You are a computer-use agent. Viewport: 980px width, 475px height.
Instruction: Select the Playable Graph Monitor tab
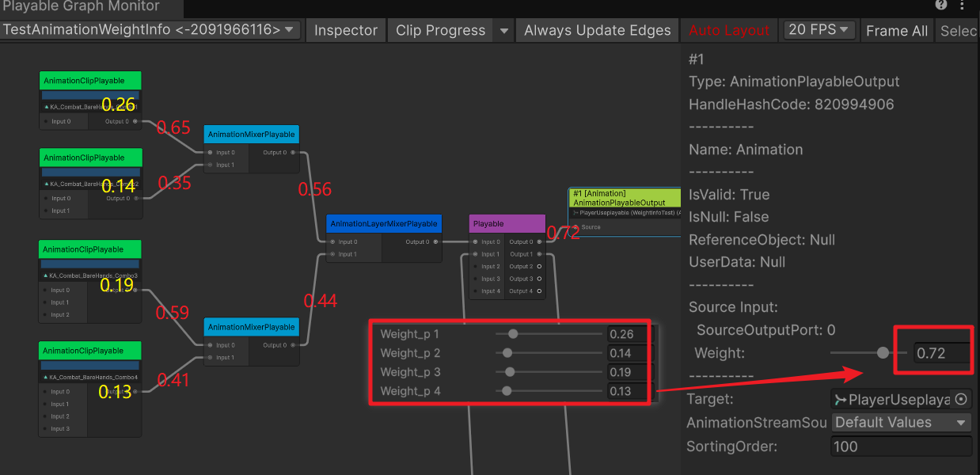click(x=81, y=7)
